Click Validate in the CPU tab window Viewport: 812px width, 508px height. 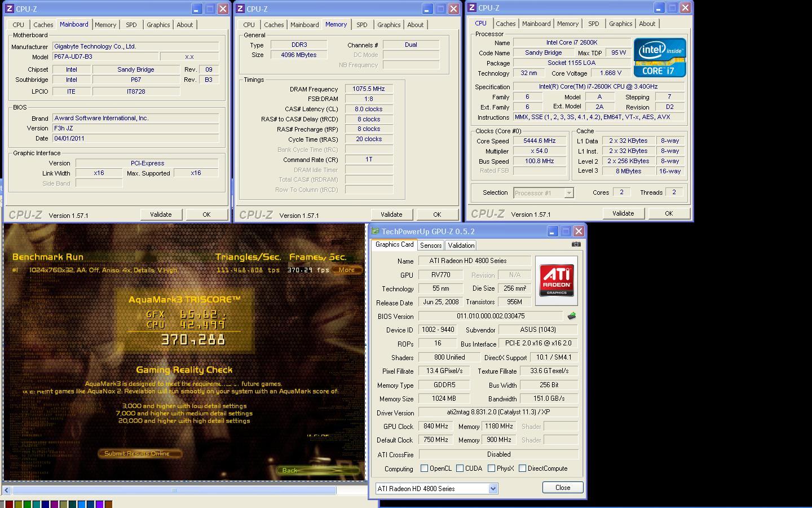(x=623, y=213)
